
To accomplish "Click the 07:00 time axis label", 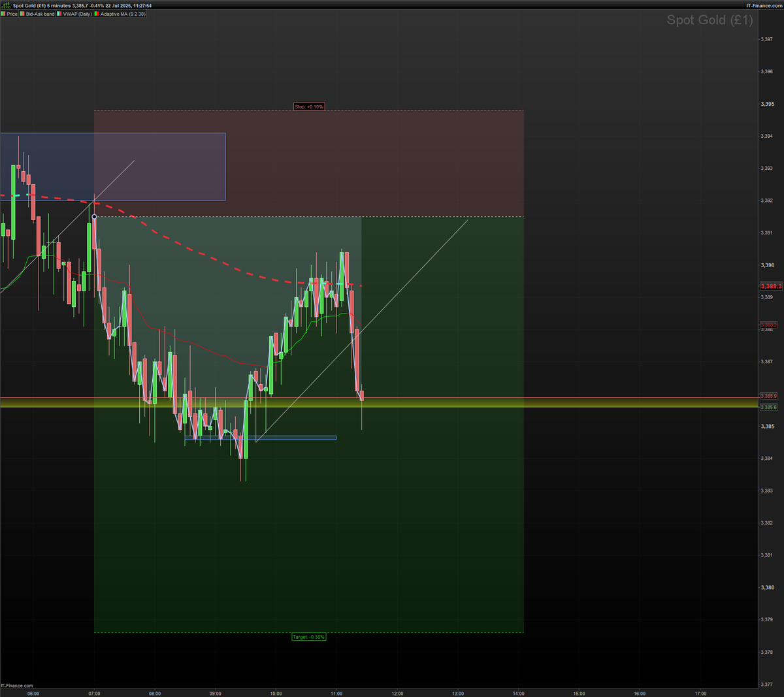I will tap(94, 694).
